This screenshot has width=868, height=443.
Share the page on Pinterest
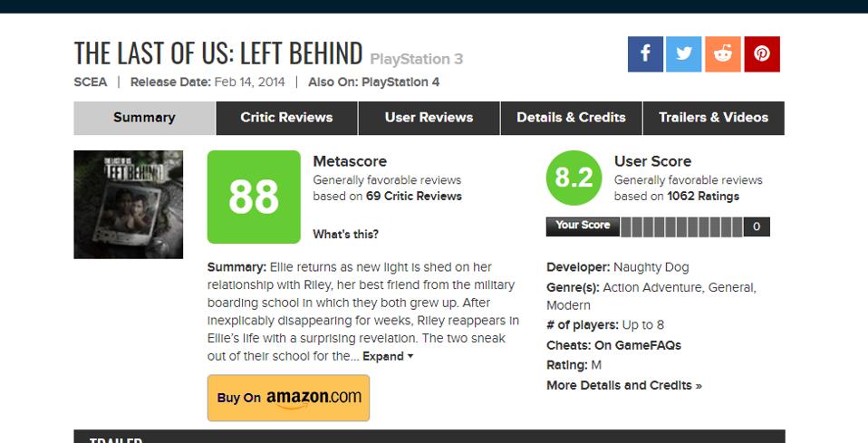pos(762,54)
